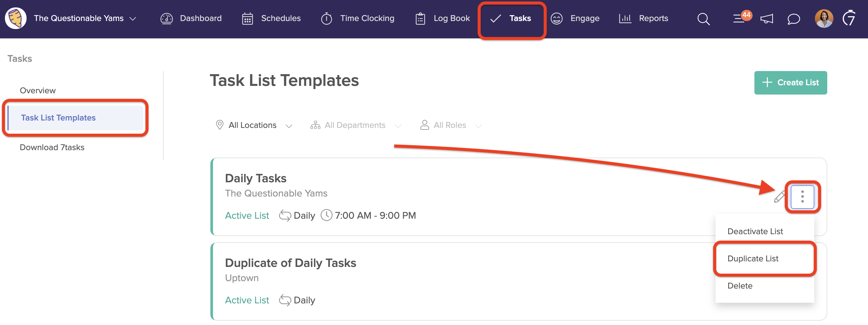Click the roles person icon
This screenshot has width=868, height=325.
[424, 125]
